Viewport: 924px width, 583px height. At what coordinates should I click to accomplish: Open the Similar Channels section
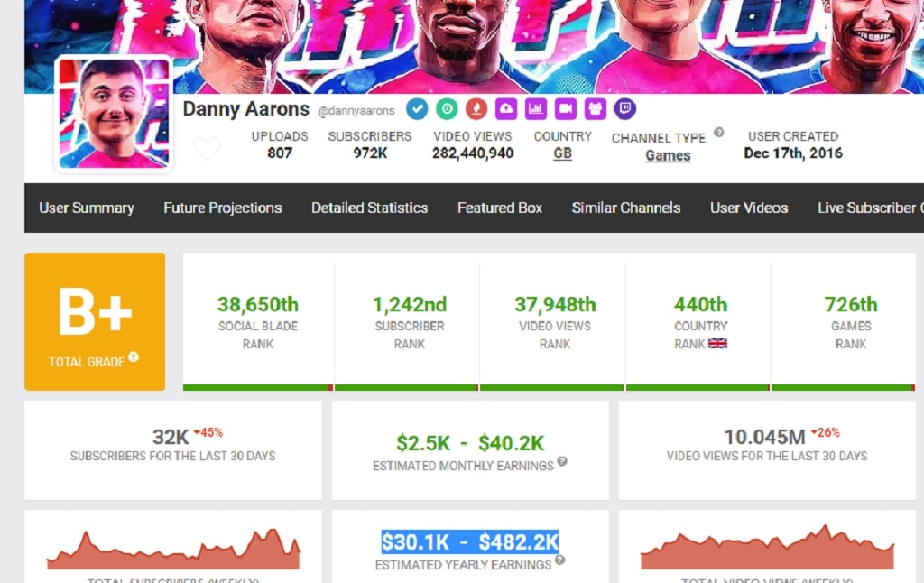click(x=625, y=208)
